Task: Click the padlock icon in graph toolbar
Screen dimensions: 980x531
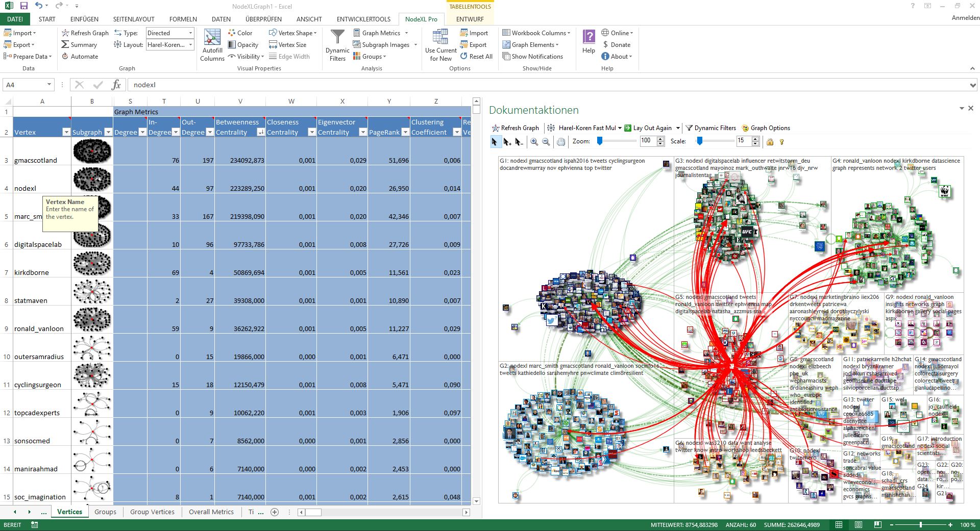Action: pos(770,142)
